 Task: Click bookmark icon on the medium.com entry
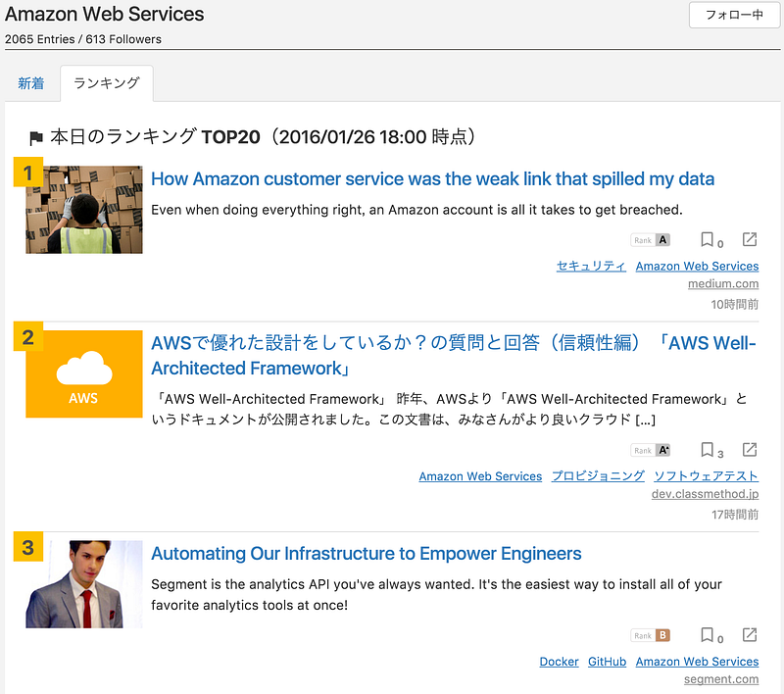pyautogui.click(x=707, y=239)
